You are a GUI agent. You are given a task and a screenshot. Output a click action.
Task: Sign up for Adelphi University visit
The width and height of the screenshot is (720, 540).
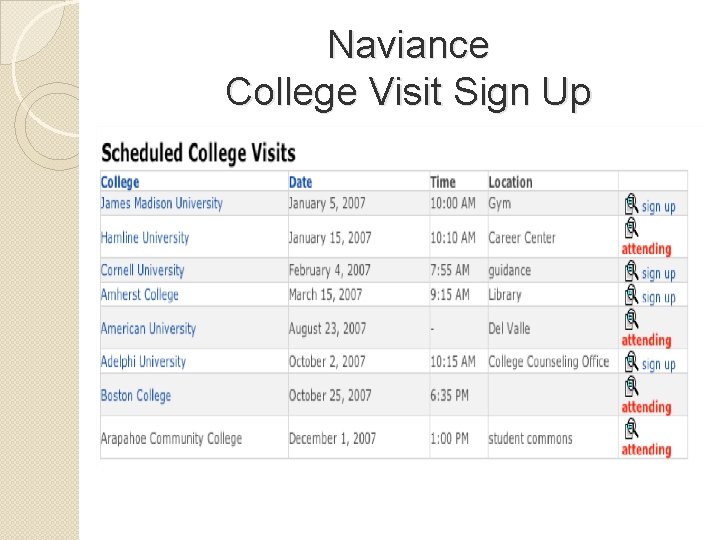point(658,365)
